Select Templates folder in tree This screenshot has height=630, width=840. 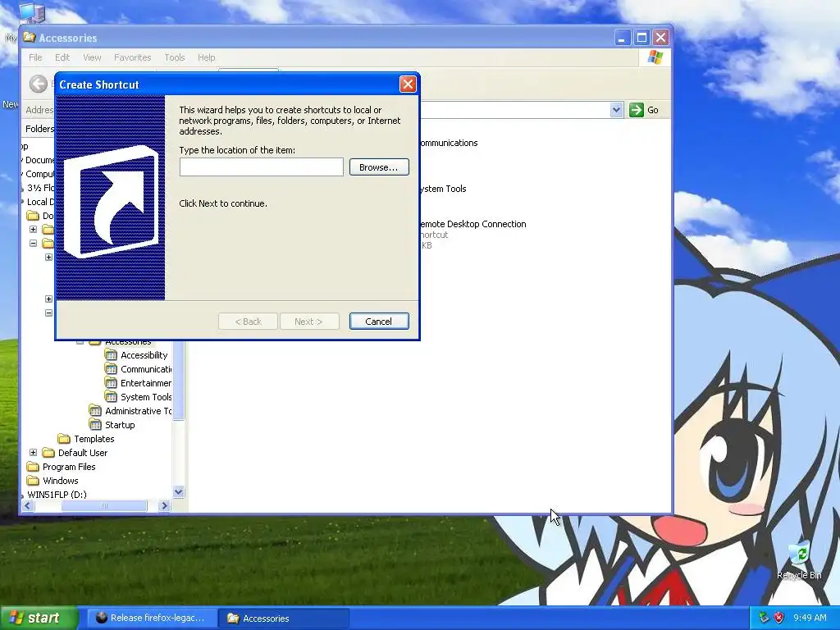pyautogui.click(x=94, y=439)
